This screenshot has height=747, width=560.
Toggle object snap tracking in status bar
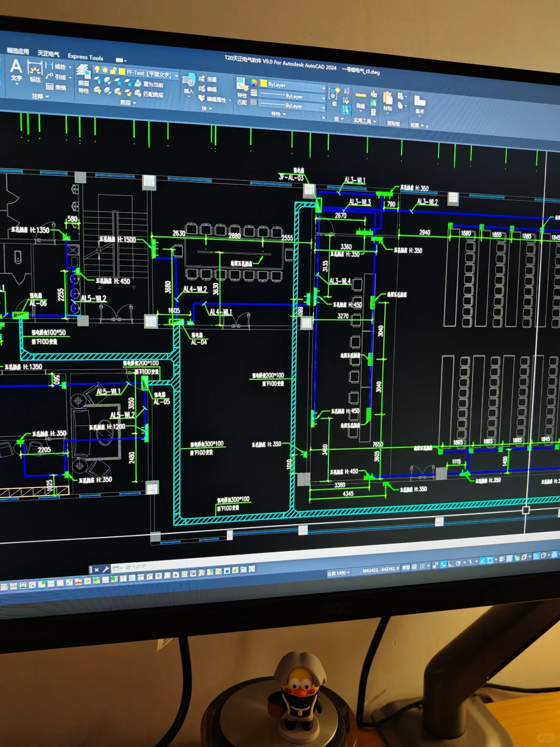pyautogui.click(x=483, y=561)
